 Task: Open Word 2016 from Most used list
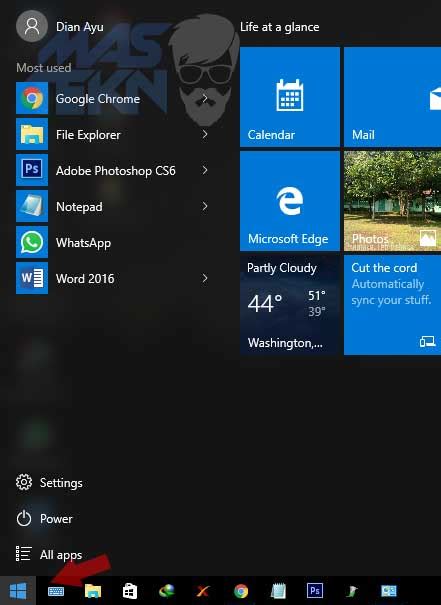pos(114,278)
